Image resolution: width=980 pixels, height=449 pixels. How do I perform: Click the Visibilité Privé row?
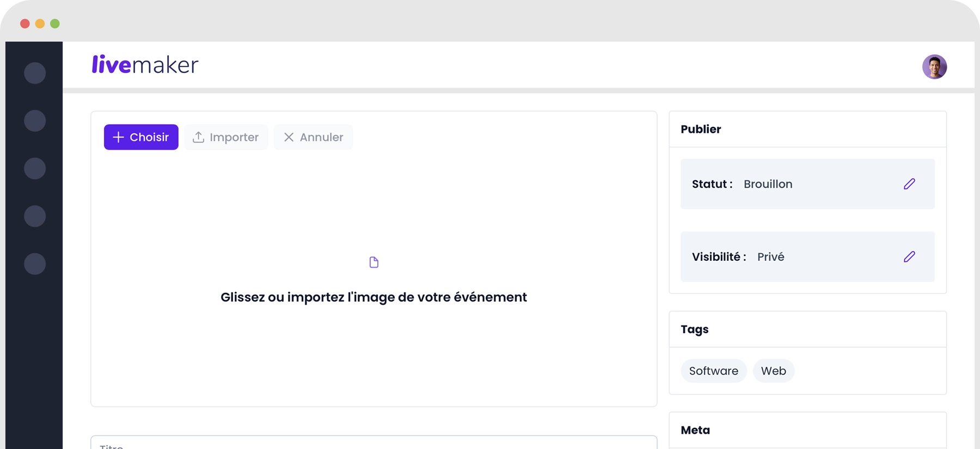[x=789, y=257]
